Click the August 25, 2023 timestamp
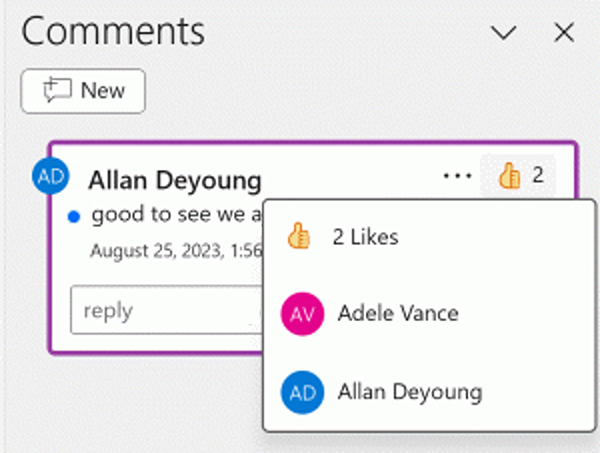Image resolution: width=600 pixels, height=453 pixels. (170, 250)
